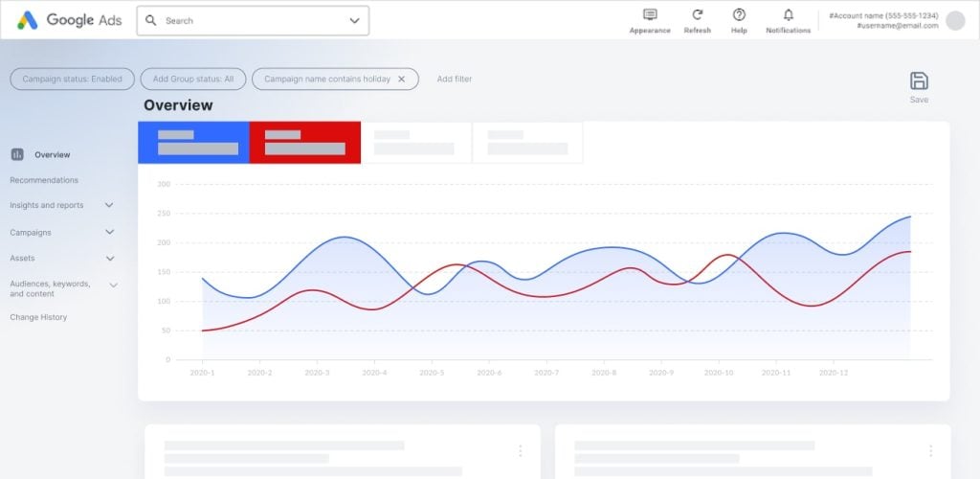Click the account name text
Viewport: 980px width, 479px height.
pyautogui.click(x=883, y=15)
